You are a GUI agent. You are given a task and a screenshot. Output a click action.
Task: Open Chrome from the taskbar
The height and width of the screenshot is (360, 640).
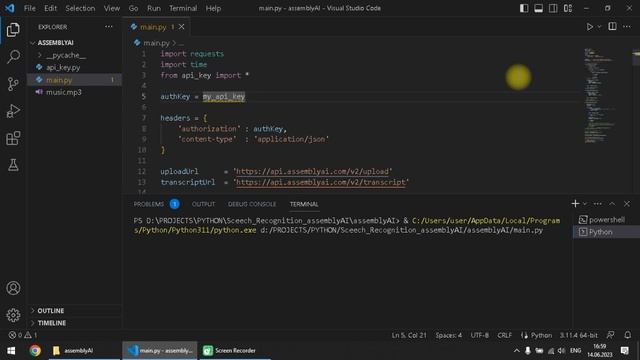35,351
